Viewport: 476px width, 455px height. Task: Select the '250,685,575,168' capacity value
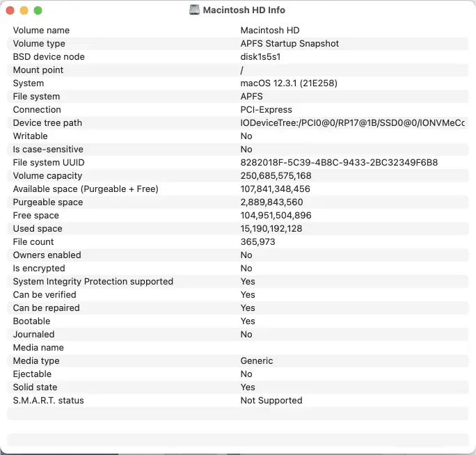276,176
